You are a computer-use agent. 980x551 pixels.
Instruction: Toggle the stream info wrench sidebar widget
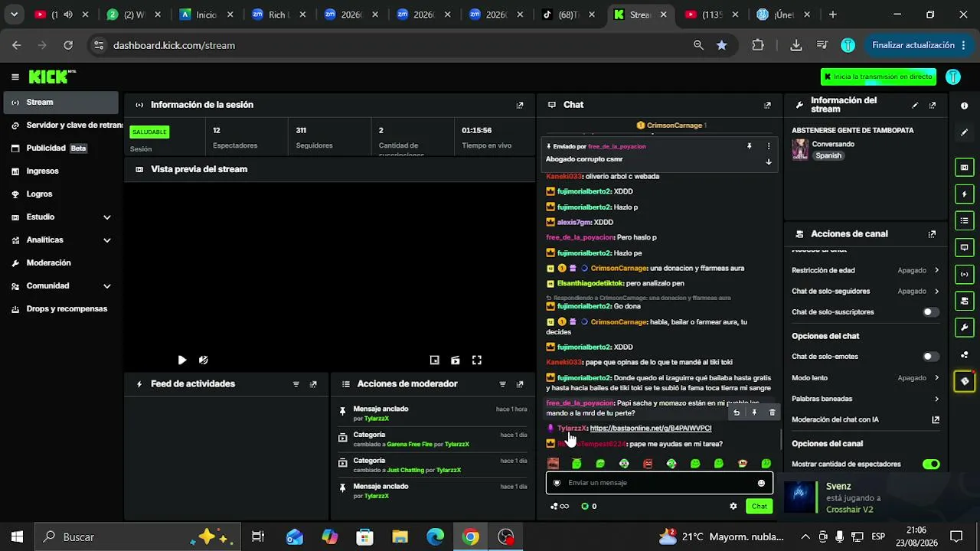click(x=964, y=328)
